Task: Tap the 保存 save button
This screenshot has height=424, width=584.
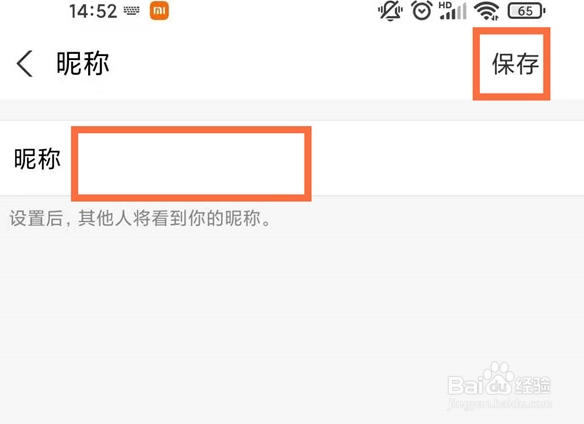Action: click(515, 64)
